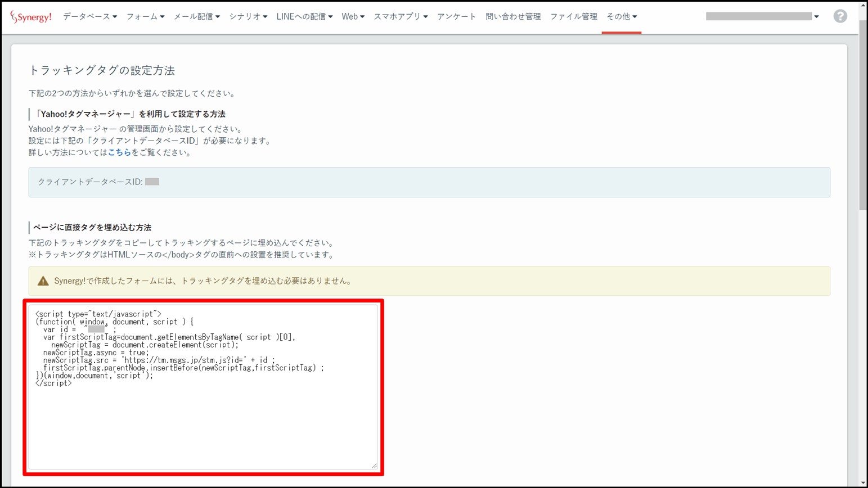Open the フォーム dropdown menu
This screenshot has height=488, width=868.
(145, 17)
